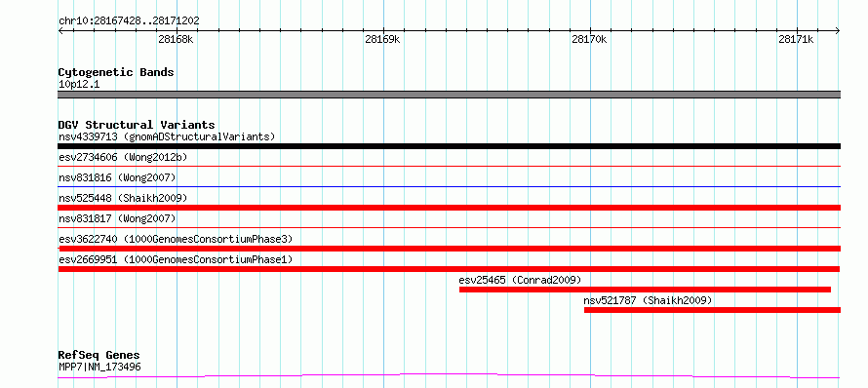Click the Cytogenetic Bands track heading
868x388 pixels.
(x=116, y=72)
